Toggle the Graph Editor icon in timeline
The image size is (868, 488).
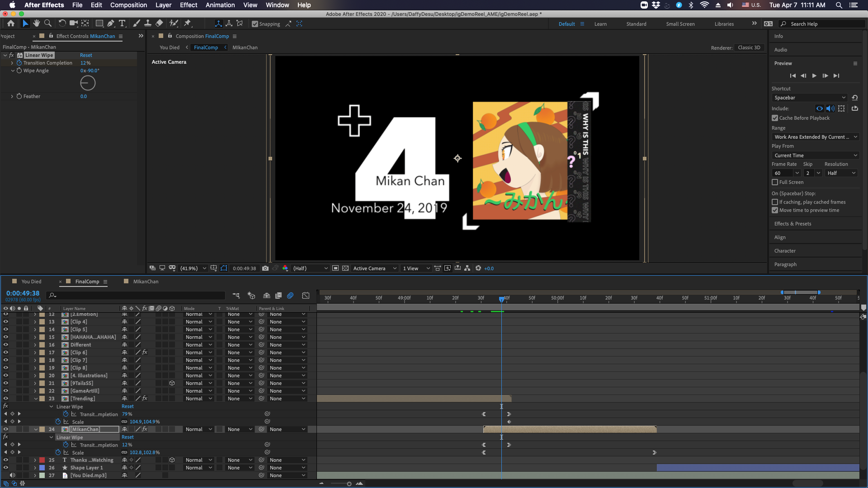[306, 296]
